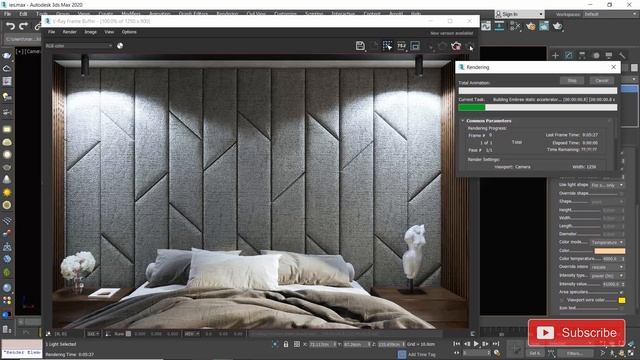The height and width of the screenshot is (360, 640).
Task: Open the Curve Editor icon in main toolbar
Action: point(486,26)
